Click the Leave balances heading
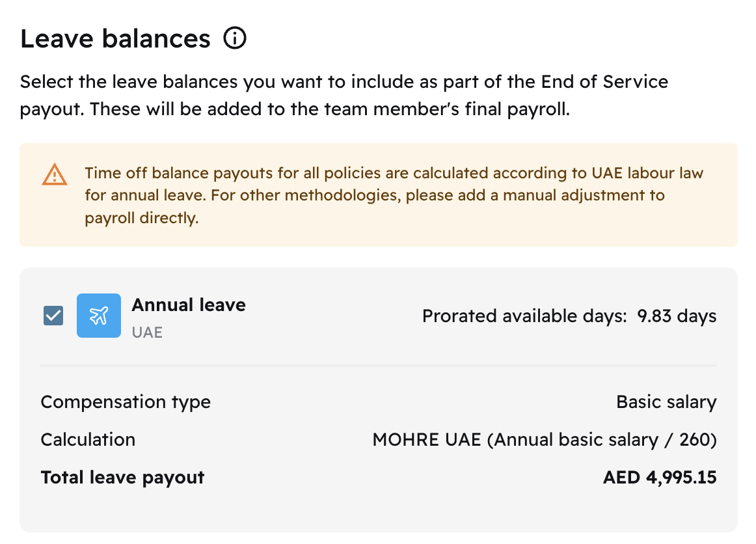This screenshot has width=756, height=544. coord(116,39)
